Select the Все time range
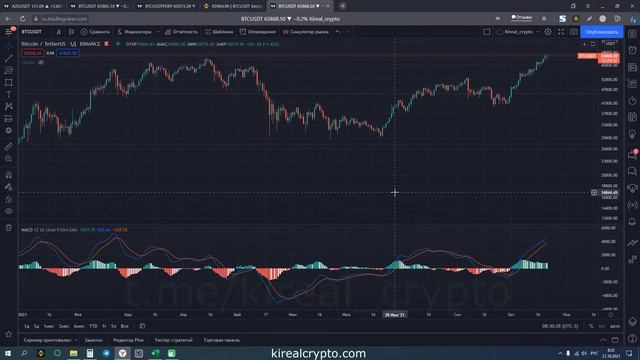 124,326
